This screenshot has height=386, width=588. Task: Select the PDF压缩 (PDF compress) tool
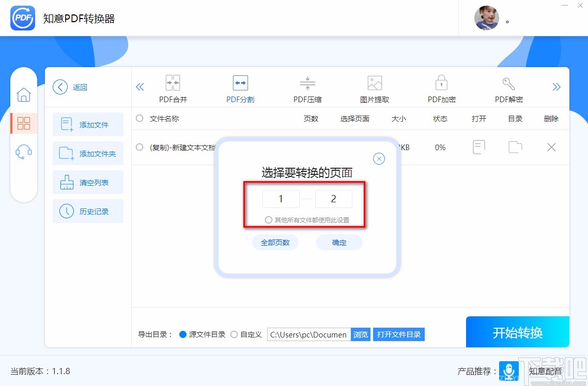pyautogui.click(x=307, y=88)
